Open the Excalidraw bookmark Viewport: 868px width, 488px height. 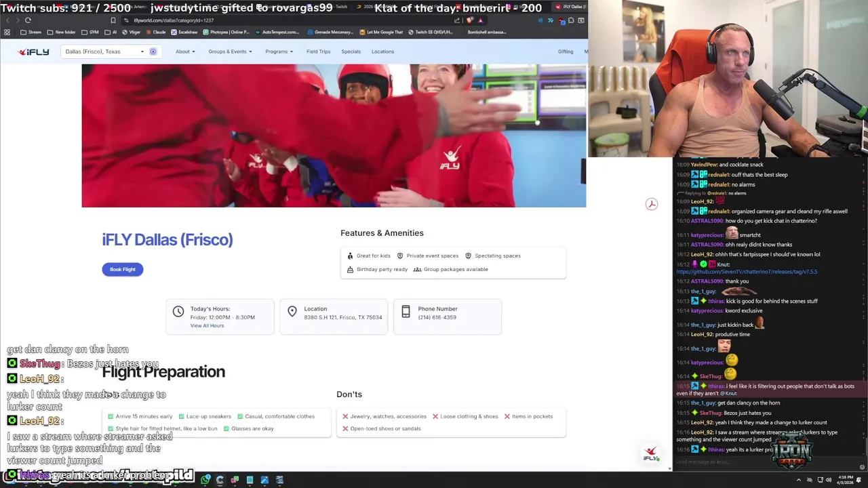pos(184,32)
